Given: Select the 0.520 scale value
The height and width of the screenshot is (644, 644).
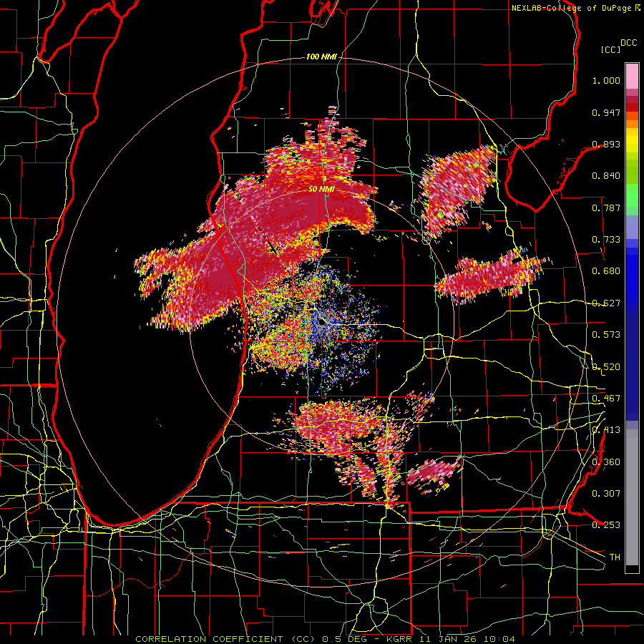Looking at the screenshot, I should click(606, 367).
